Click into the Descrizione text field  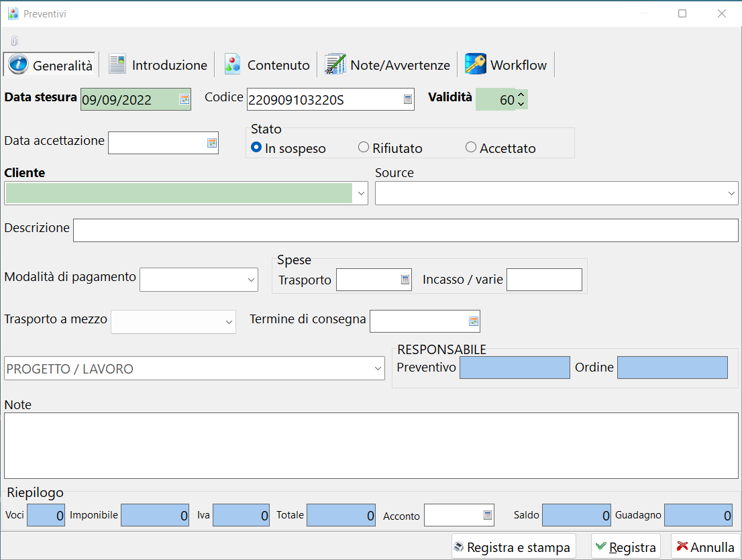point(405,230)
